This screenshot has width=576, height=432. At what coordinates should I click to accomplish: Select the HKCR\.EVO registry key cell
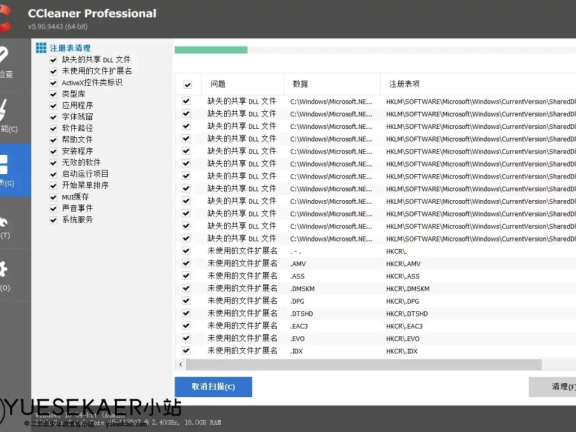403,339
